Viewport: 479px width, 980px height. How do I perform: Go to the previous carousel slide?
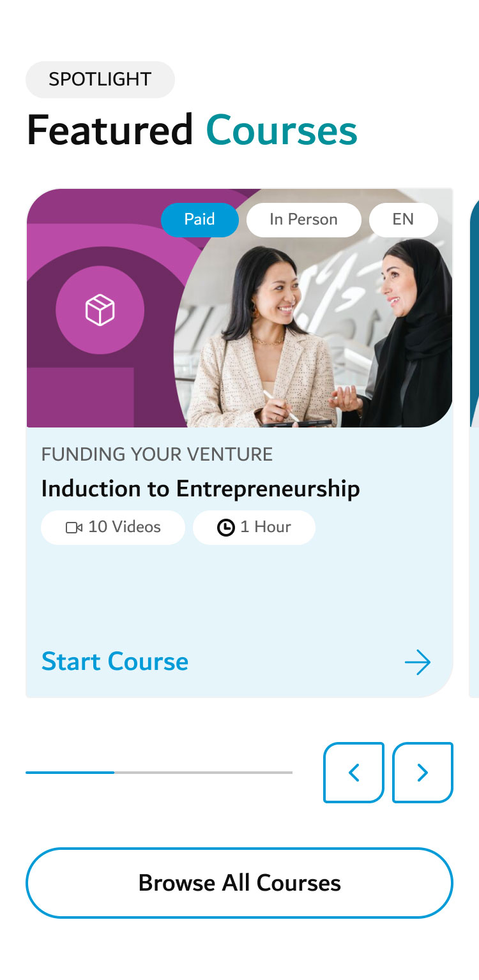tap(354, 773)
